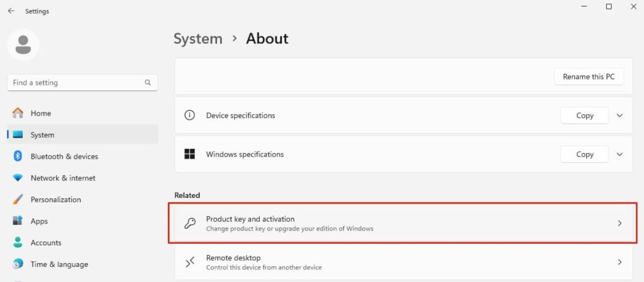This screenshot has width=644, height=282.
Task: Click the Windows specifications logo icon
Action: click(x=189, y=155)
